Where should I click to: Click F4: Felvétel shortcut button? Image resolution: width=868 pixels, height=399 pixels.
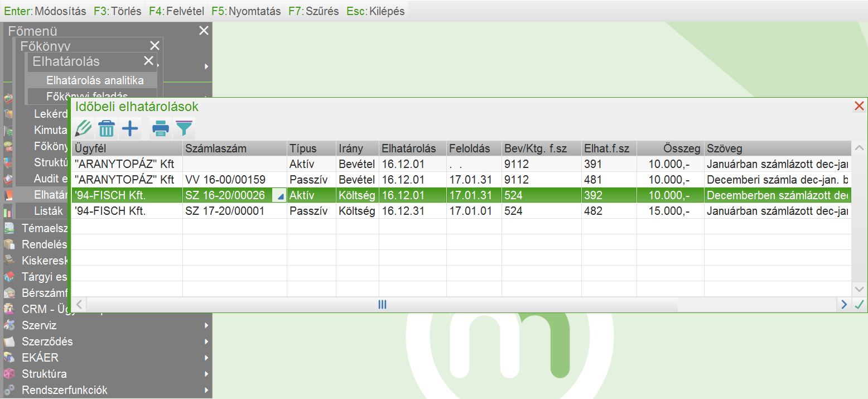177,11
